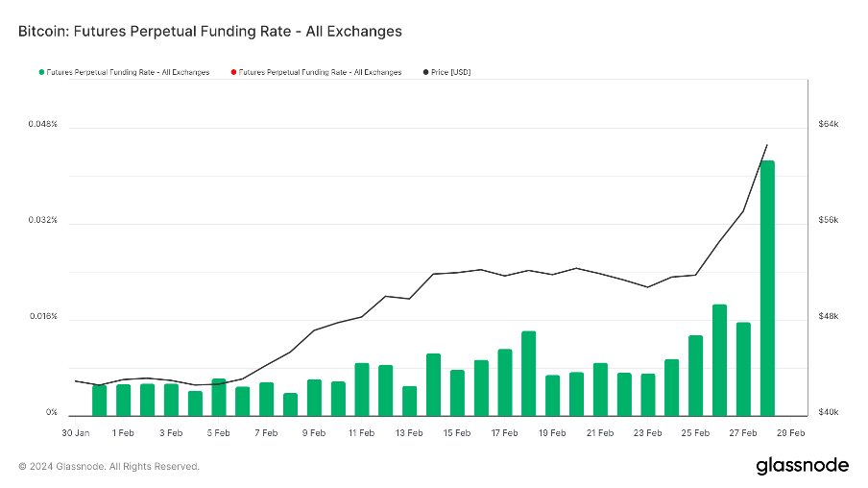868x488 pixels.
Task: Toggle the red-dot Futures Perpetual Funding Rate legend label
Action: coord(320,72)
